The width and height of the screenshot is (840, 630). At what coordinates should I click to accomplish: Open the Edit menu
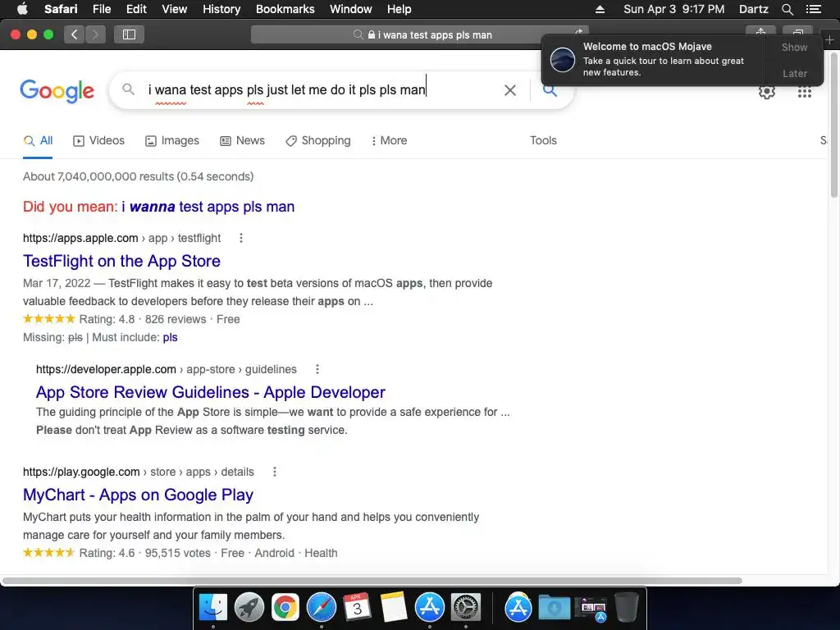tap(136, 9)
